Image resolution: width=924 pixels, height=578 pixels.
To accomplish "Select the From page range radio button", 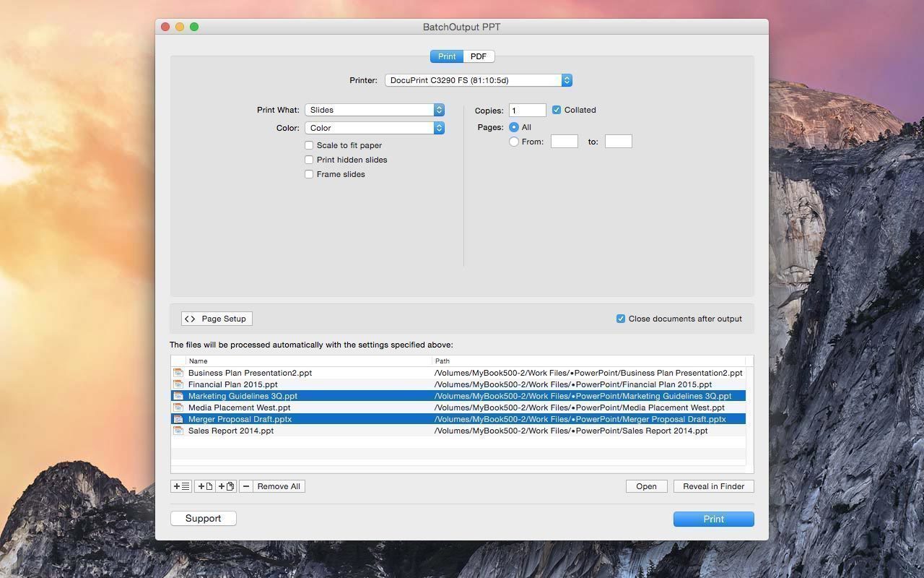I will pos(514,142).
